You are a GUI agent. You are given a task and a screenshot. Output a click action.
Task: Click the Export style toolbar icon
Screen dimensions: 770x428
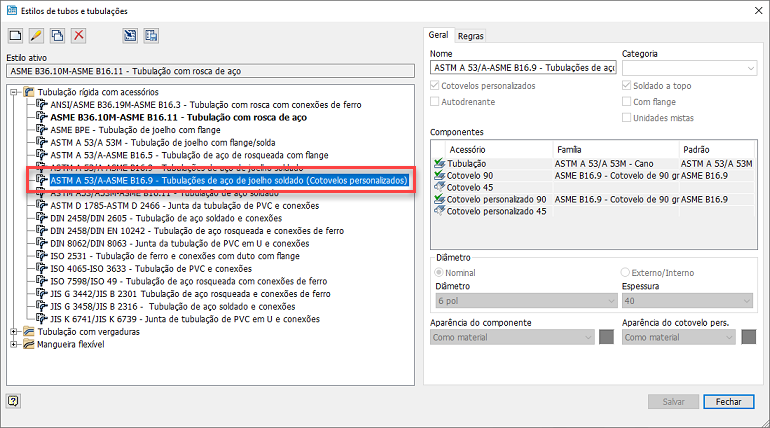(x=151, y=35)
